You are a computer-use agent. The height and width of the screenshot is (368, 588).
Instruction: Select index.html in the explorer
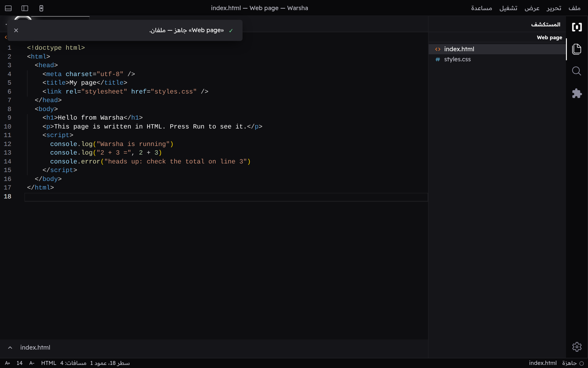(497, 49)
